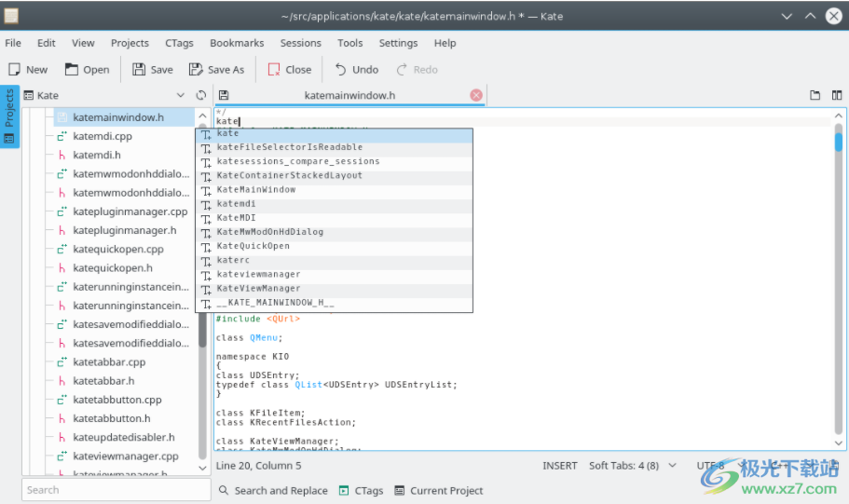849x504 pixels.
Task: Open the Current Project tool view
Action: pos(439,490)
